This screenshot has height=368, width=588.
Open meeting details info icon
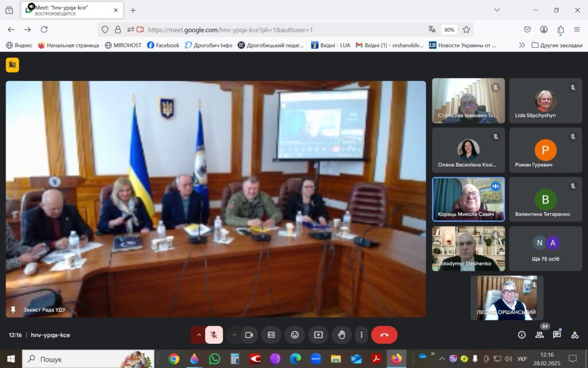pos(521,335)
